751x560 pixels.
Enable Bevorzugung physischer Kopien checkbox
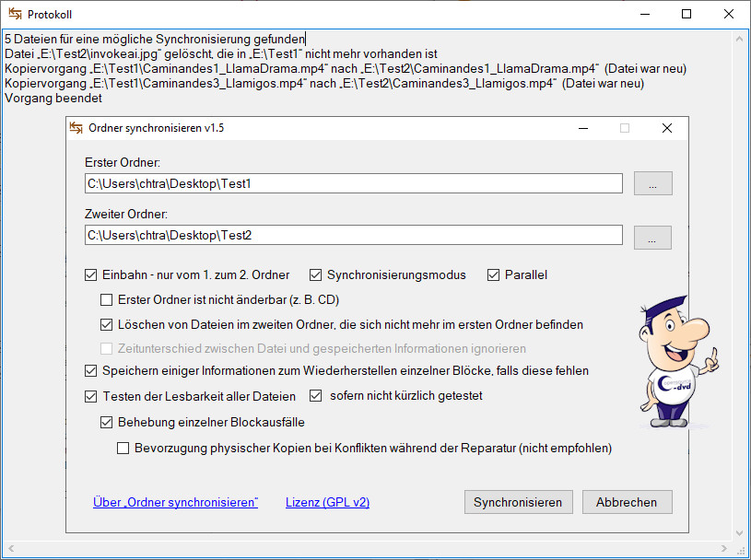123,449
